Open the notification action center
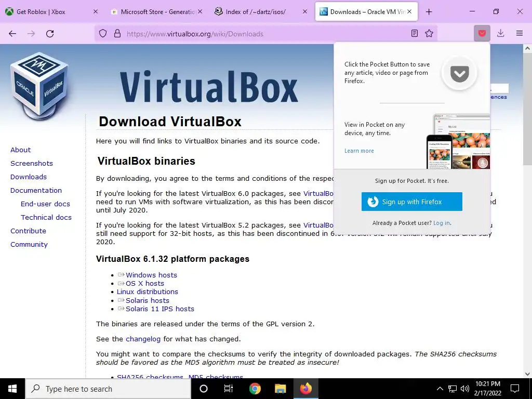The width and height of the screenshot is (532, 399). (x=515, y=389)
